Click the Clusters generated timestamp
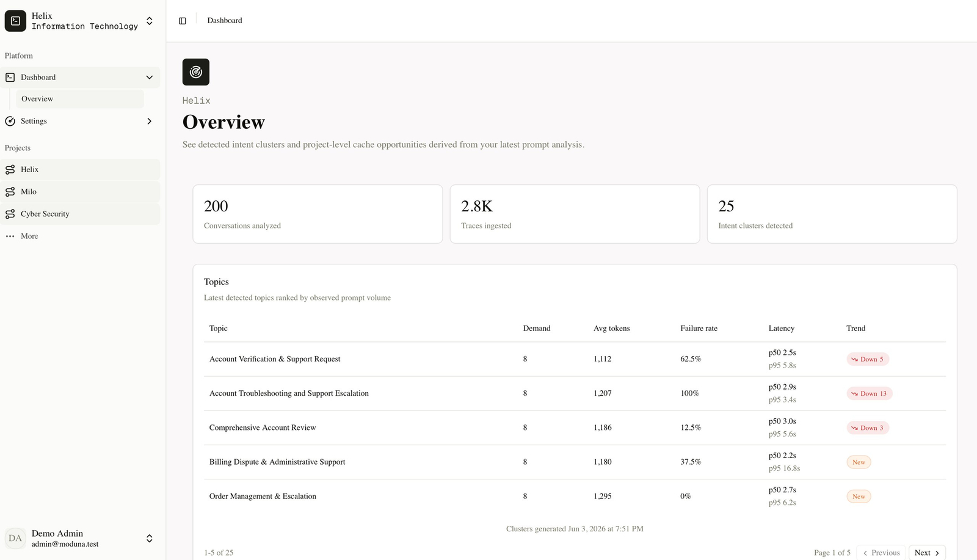Image resolution: width=977 pixels, height=560 pixels. (575, 529)
